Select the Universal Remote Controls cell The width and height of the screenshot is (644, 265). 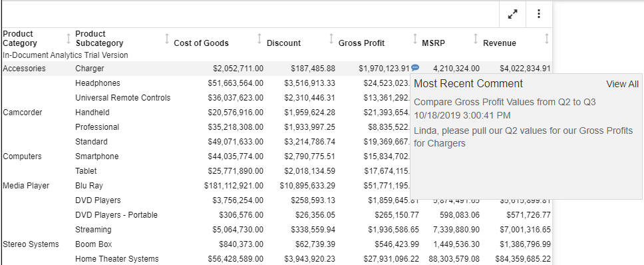123,98
